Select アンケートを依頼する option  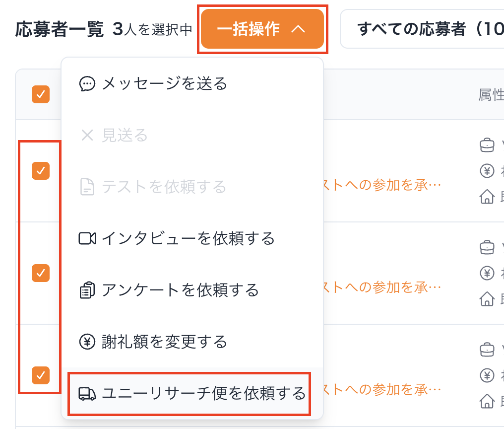coord(180,290)
